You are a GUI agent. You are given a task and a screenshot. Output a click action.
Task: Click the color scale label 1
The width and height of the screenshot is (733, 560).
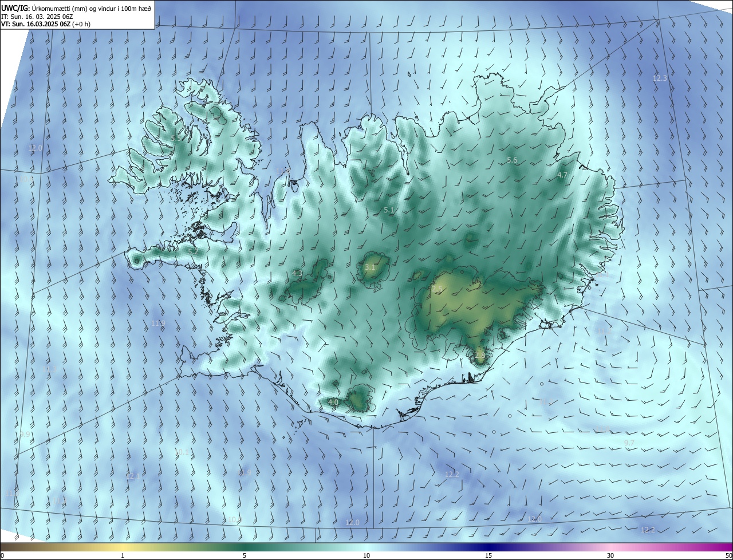[x=123, y=555]
